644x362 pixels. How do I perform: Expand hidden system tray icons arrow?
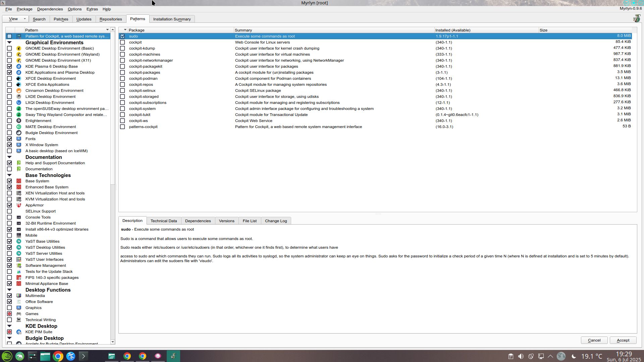click(550, 356)
